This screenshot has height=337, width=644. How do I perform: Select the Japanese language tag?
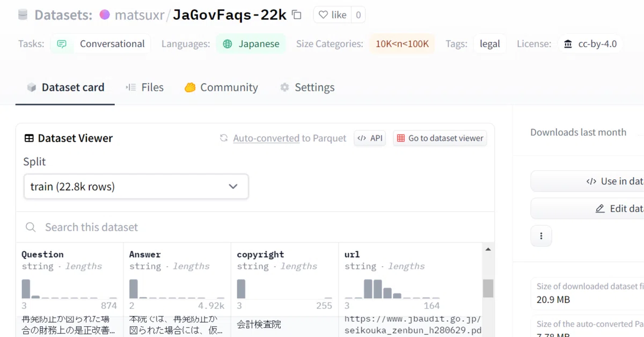[x=251, y=44]
